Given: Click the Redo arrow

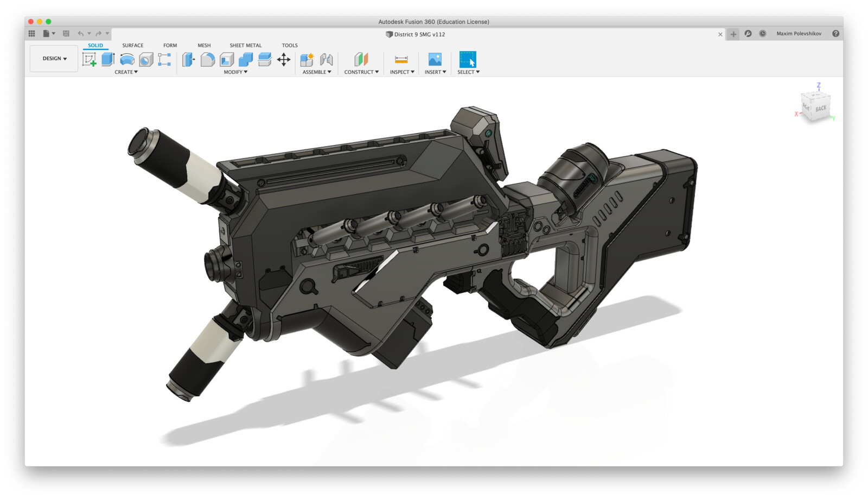Looking at the screenshot, I should coord(99,34).
